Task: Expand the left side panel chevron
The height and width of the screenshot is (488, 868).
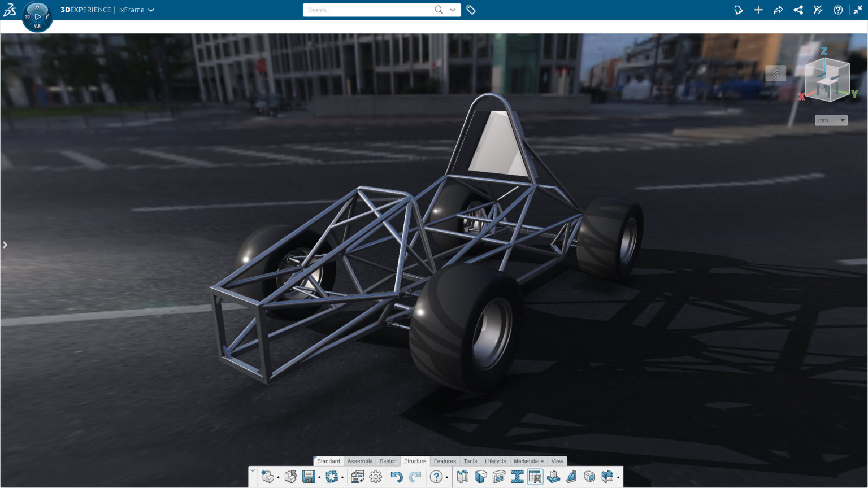Action: (5, 245)
